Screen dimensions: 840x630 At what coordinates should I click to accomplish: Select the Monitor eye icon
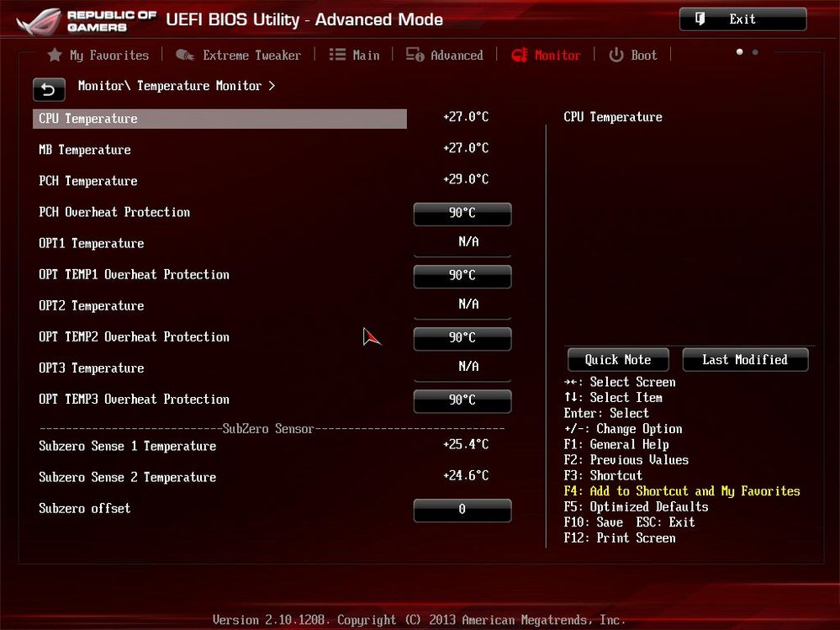[520, 55]
